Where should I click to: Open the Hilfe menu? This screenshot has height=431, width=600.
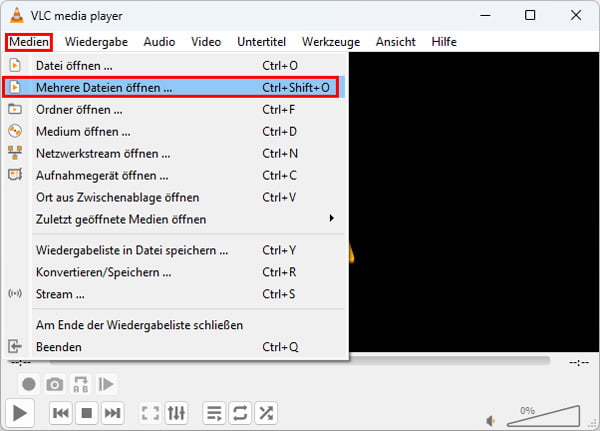tap(444, 42)
